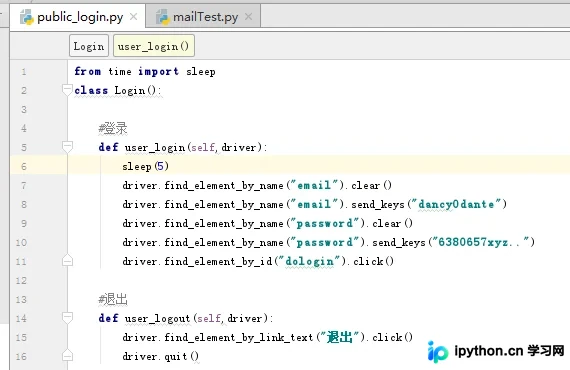
Task: Click line number 1 in the gutter
Action: click(24, 72)
